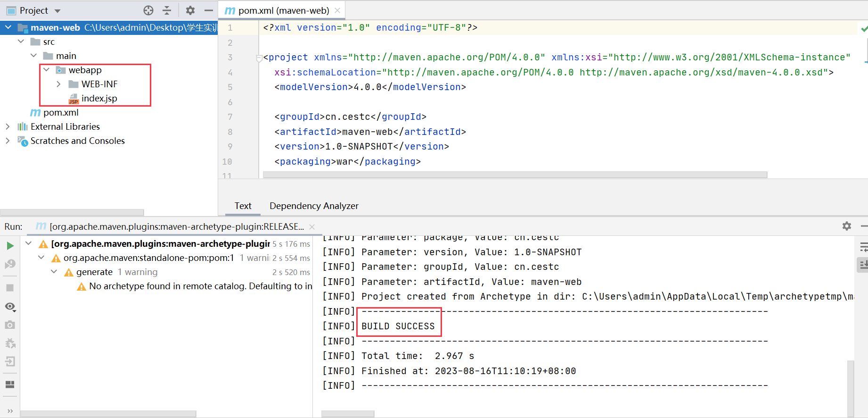This screenshot has width=868, height=418.
Task: Open the Project view dropdown
Action: tap(57, 11)
